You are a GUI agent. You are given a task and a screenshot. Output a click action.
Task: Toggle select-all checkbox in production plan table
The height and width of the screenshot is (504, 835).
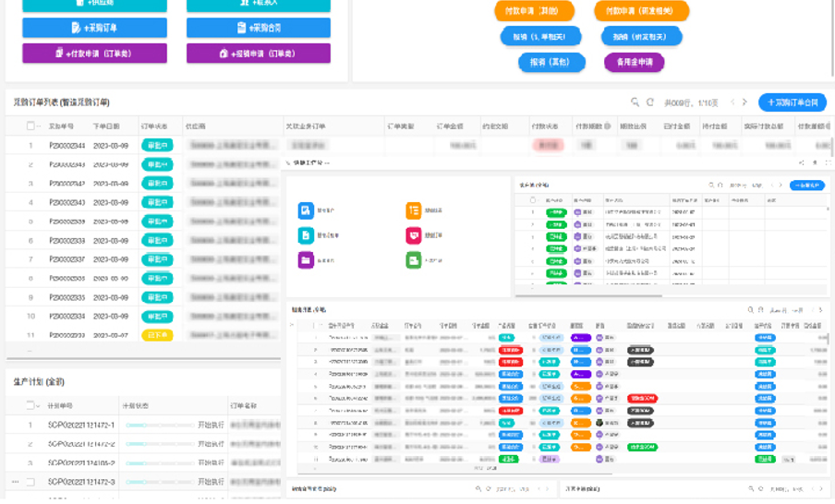pos(30,404)
